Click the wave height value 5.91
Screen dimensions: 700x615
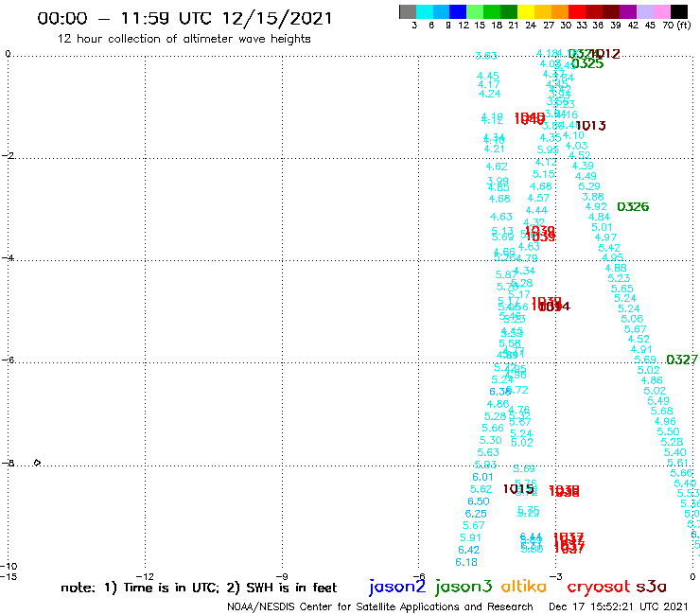click(471, 537)
